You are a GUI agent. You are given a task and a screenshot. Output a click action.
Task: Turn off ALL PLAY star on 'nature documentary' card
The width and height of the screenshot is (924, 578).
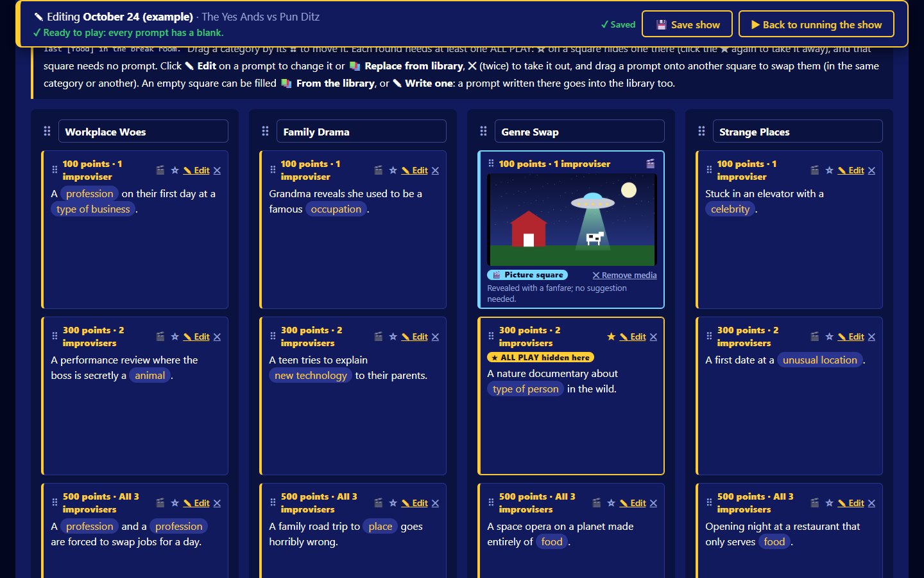click(611, 337)
